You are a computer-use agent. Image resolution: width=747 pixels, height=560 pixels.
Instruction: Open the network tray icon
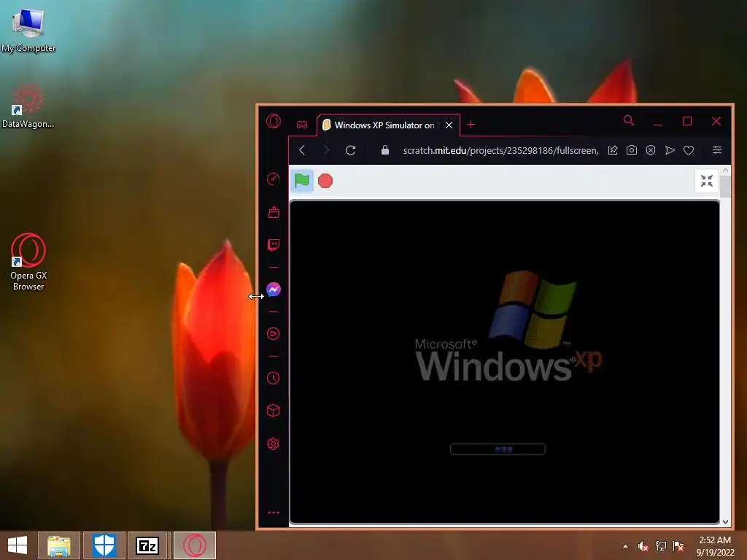661,546
